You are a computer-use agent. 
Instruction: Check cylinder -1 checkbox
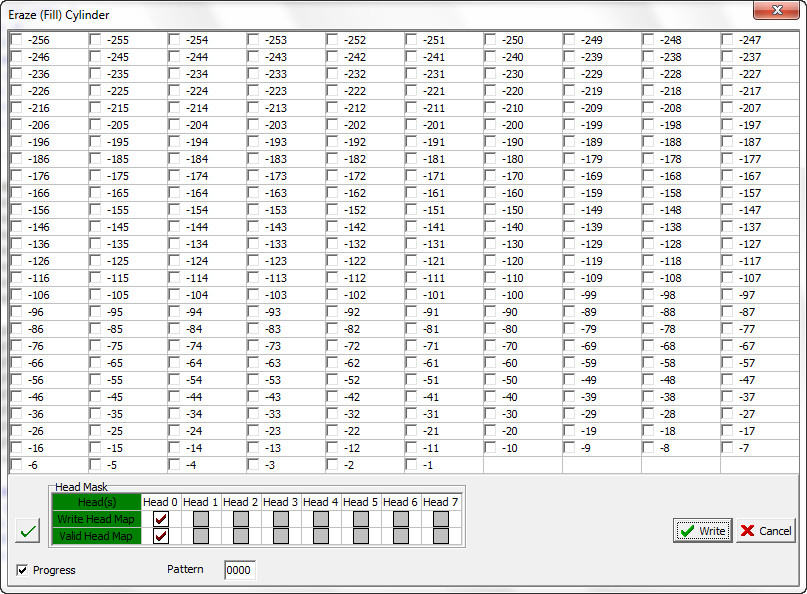tap(411, 465)
